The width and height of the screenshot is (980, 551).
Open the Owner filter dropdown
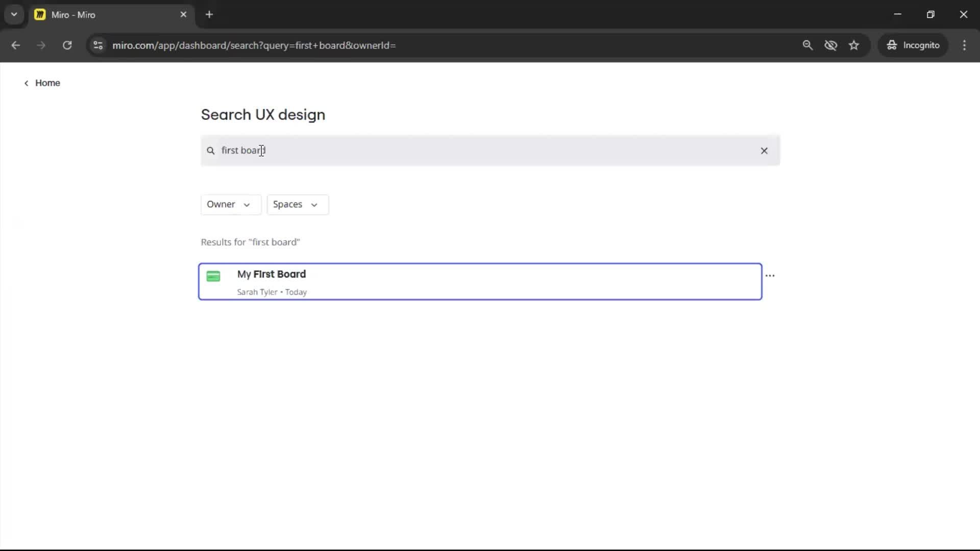pos(231,205)
